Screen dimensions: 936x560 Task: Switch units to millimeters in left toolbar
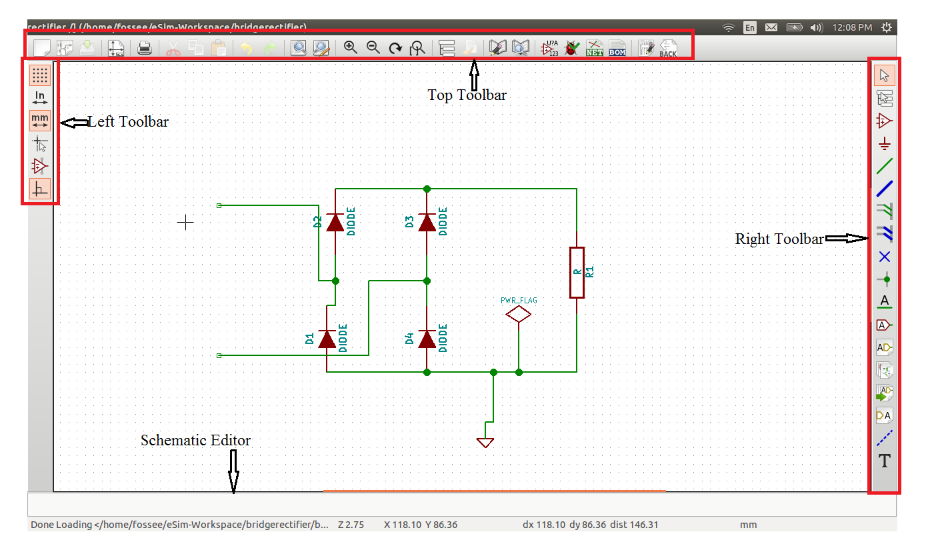coord(40,121)
